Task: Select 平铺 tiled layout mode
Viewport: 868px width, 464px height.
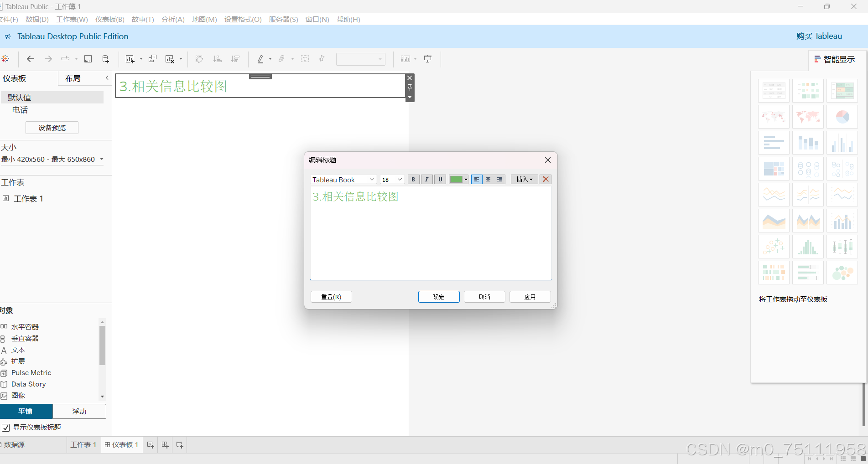Action: coord(26,412)
